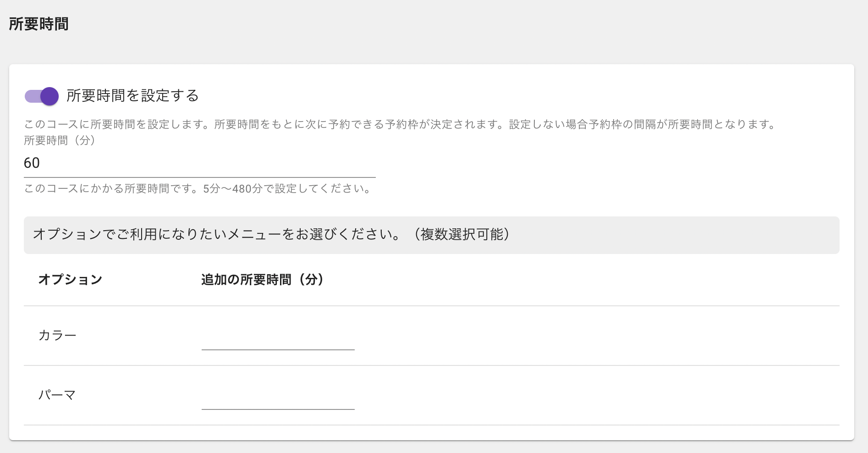This screenshot has height=453, width=868.
Task: Focus the 所要時間（分） field containing 60
Action: [200, 163]
